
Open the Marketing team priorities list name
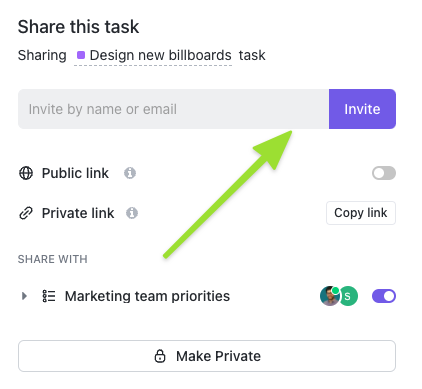click(147, 296)
